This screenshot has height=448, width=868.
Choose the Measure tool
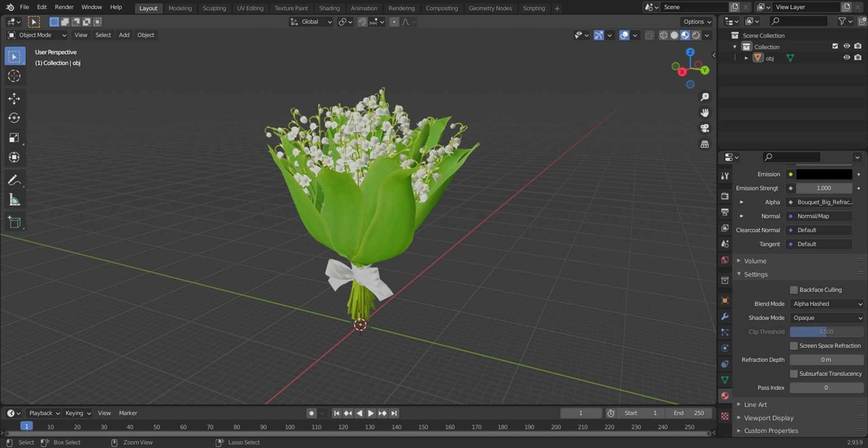[14, 200]
